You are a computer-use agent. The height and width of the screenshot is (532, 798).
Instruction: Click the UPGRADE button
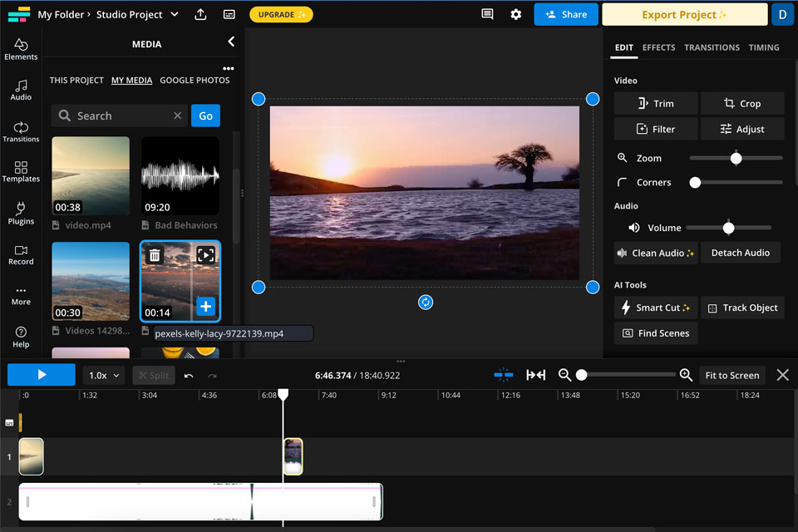pyautogui.click(x=281, y=14)
